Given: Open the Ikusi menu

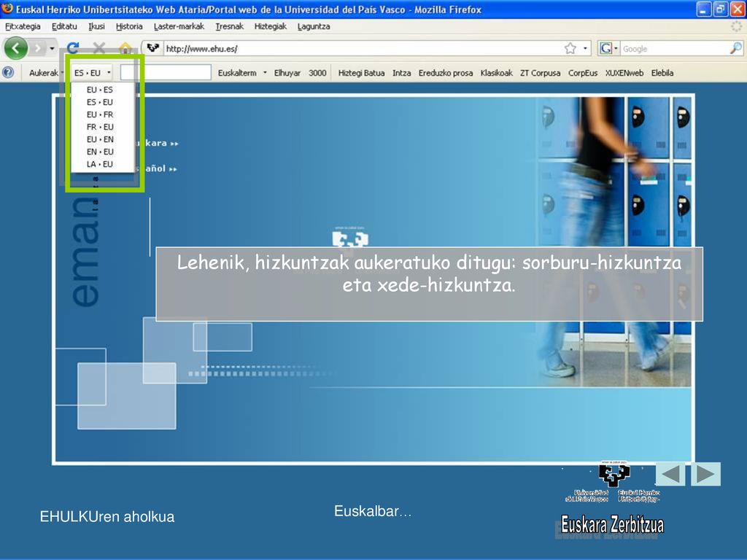Looking at the screenshot, I should pos(96,26).
